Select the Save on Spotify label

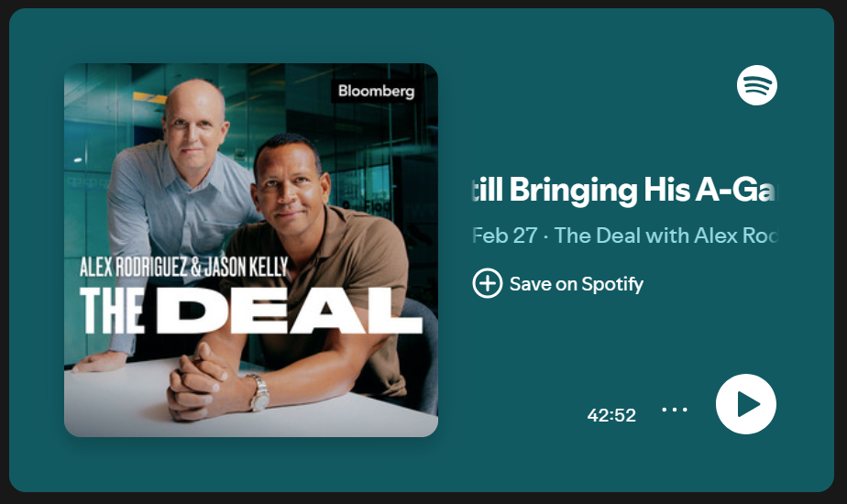coord(577,283)
